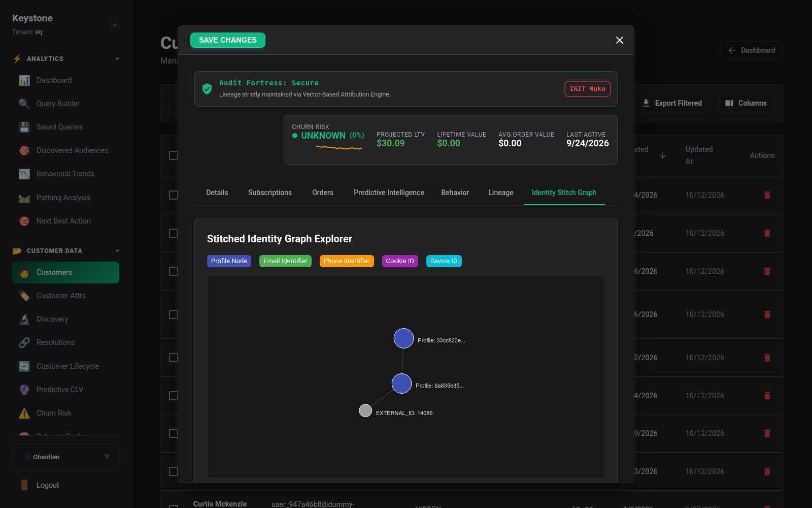
Task: Click the Saved Queries floppy disk icon
Action: click(x=24, y=127)
